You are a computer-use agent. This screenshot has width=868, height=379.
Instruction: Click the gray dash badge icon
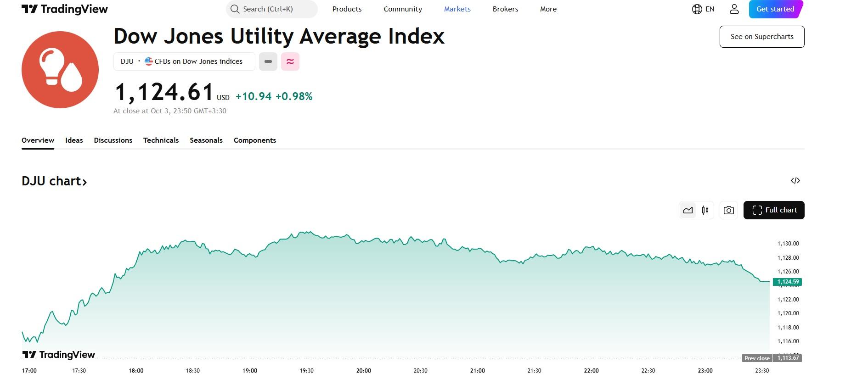click(x=268, y=61)
